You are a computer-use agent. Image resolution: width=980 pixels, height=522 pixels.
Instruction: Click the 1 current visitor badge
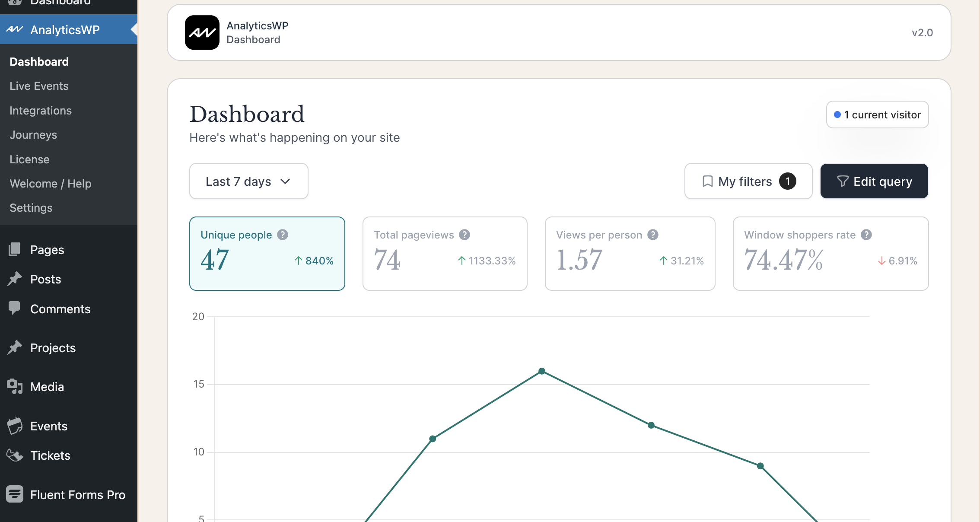(x=877, y=115)
